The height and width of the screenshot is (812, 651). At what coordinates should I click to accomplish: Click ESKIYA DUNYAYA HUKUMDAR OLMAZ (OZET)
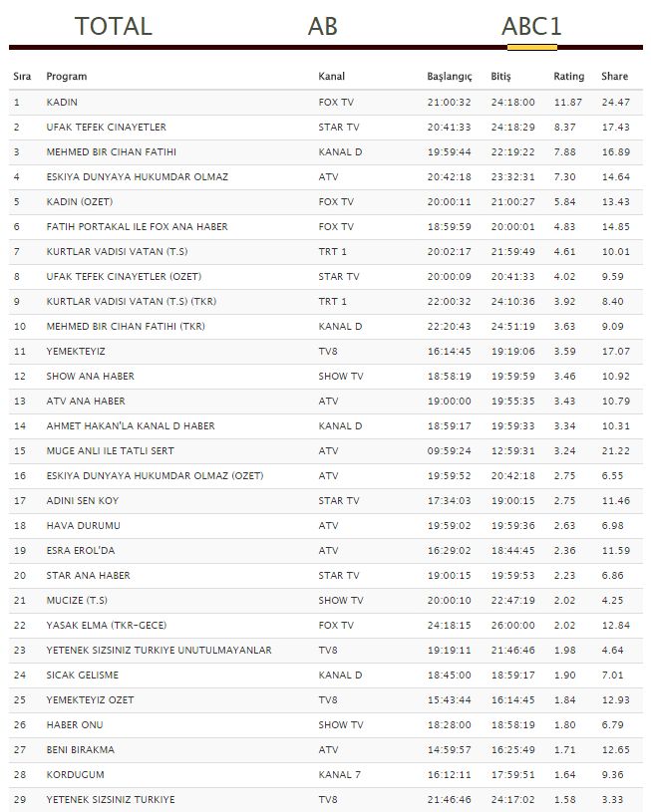[155, 475]
